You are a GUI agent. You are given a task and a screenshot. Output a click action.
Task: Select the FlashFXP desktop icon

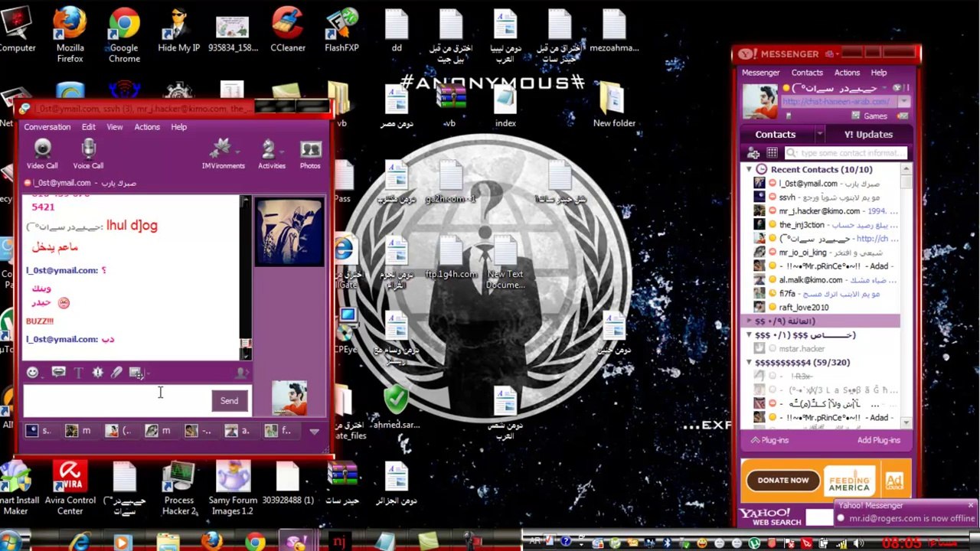tap(341, 31)
